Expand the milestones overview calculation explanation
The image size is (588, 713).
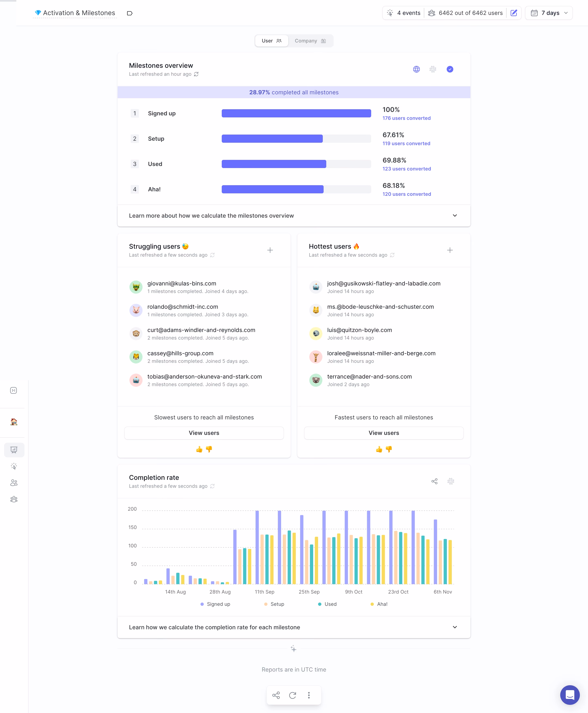click(294, 216)
